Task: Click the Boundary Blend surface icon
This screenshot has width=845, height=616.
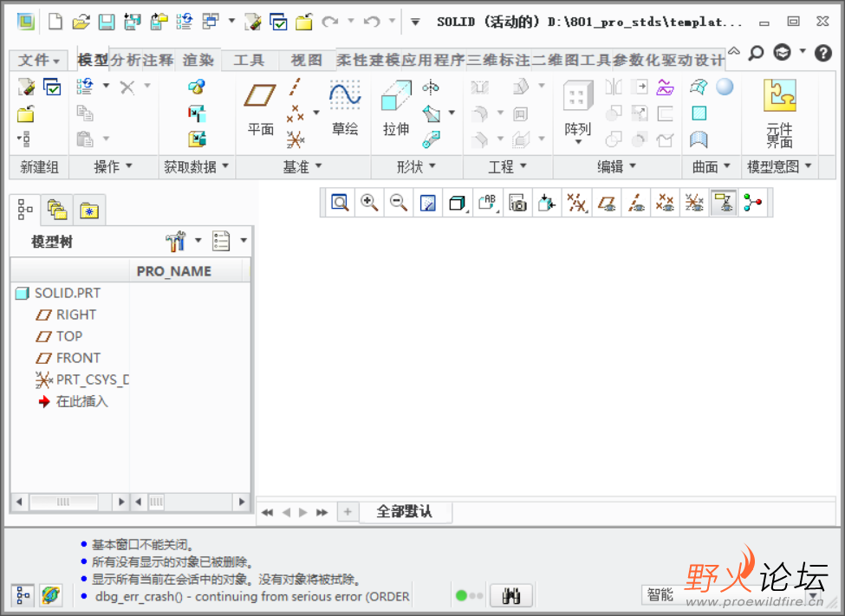Action: point(699,87)
